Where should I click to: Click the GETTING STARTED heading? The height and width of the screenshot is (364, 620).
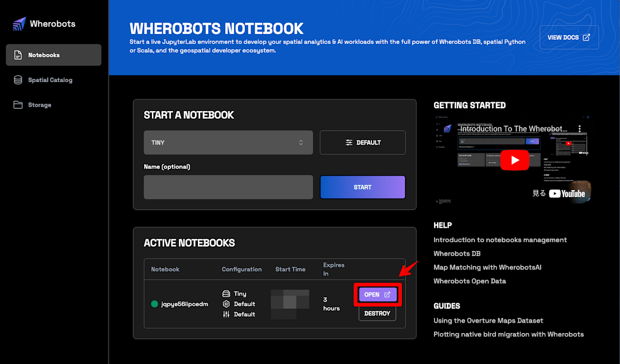pos(470,105)
